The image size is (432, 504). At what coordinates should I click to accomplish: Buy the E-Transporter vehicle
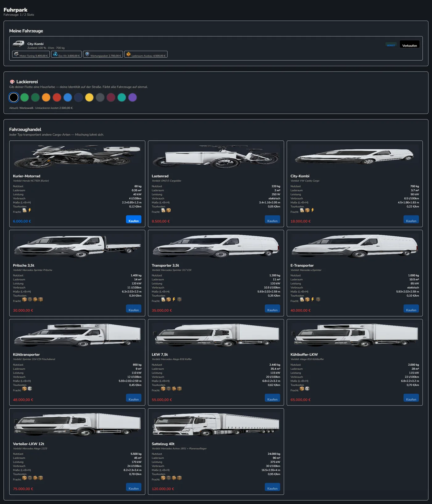[x=411, y=309]
